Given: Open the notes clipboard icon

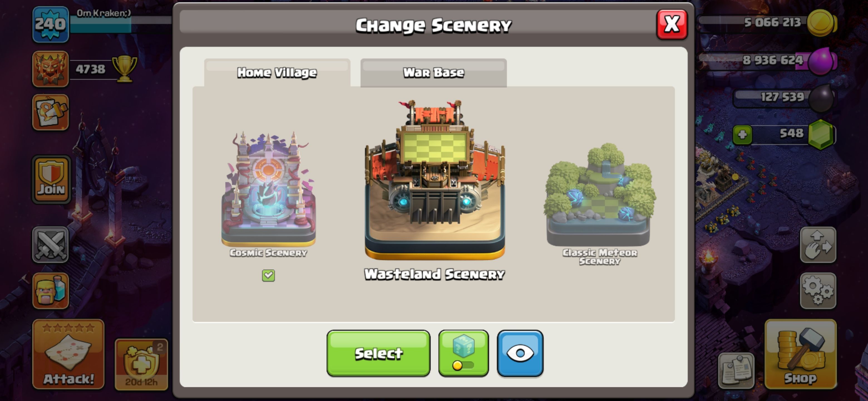Looking at the screenshot, I should click(x=736, y=371).
